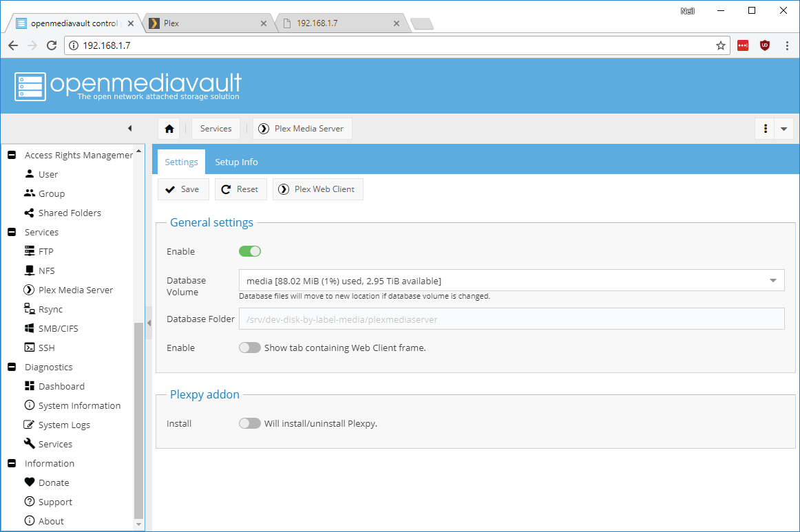The width and height of the screenshot is (800, 532).
Task: Click the sidebar scroll down arrow
Action: tap(138, 524)
